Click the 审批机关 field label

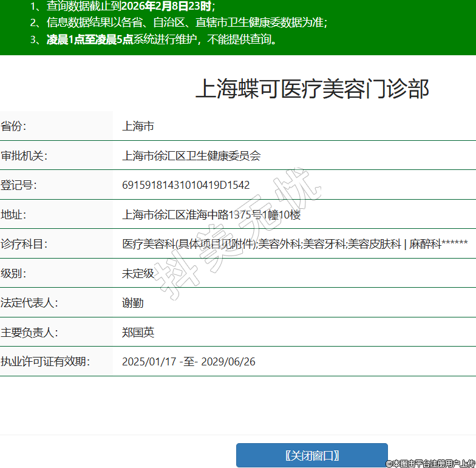point(24,156)
